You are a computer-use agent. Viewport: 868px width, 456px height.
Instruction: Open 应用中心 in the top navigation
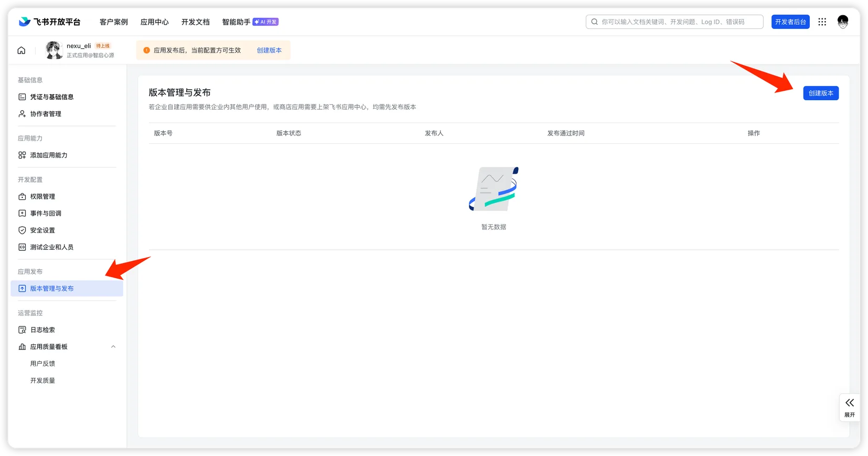[155, 22]
